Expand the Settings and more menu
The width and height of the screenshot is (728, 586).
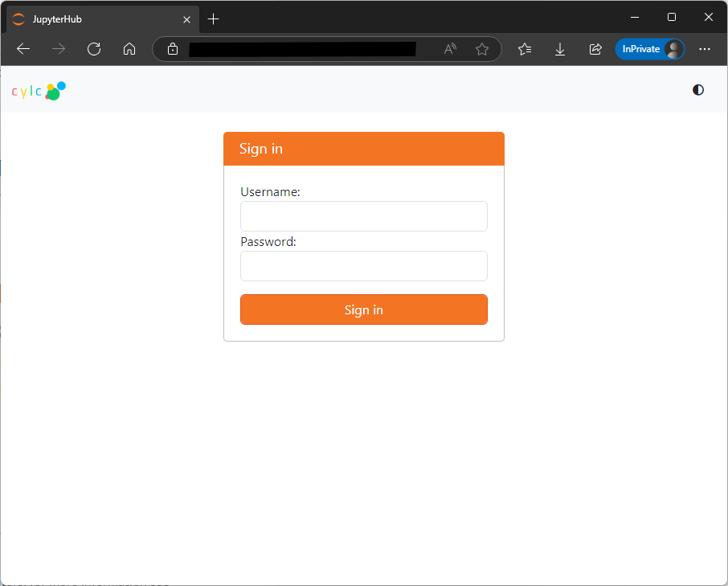[705, 49]
